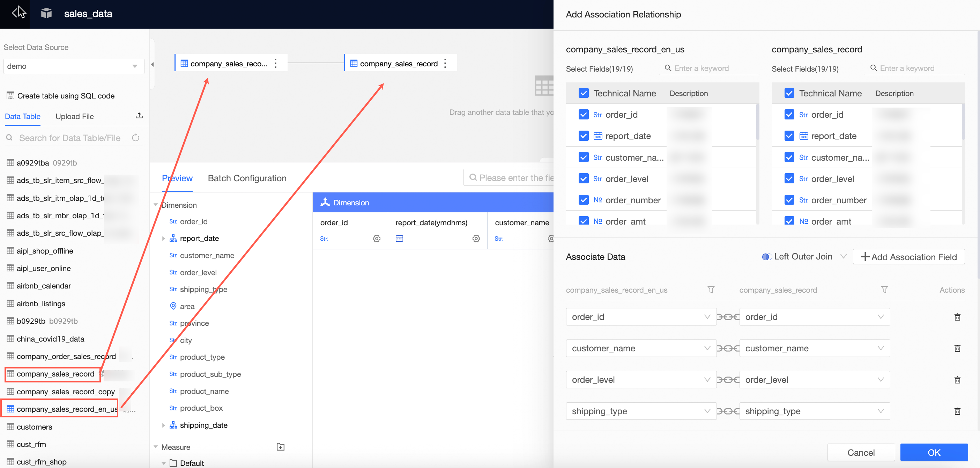This screenshot has height=468, width=980.
Task: Switch to the Upload File tab
Action: (75, 117)
